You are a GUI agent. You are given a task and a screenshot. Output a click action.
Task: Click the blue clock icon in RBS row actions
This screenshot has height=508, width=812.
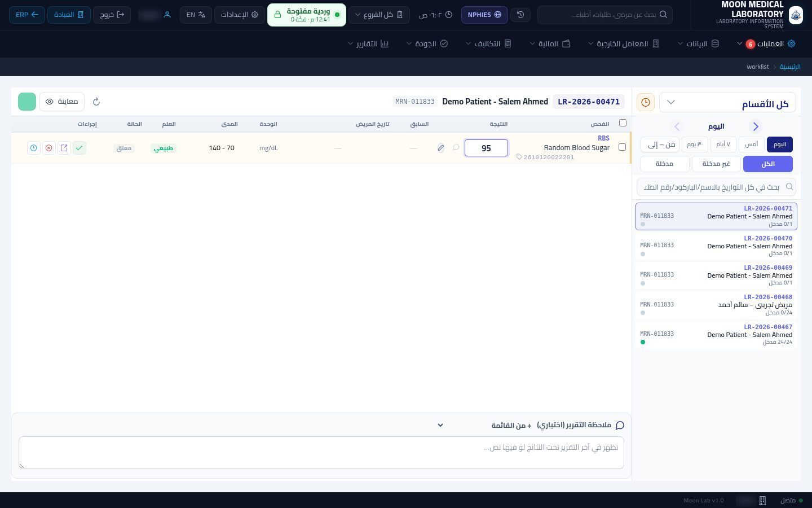[34, 148]
